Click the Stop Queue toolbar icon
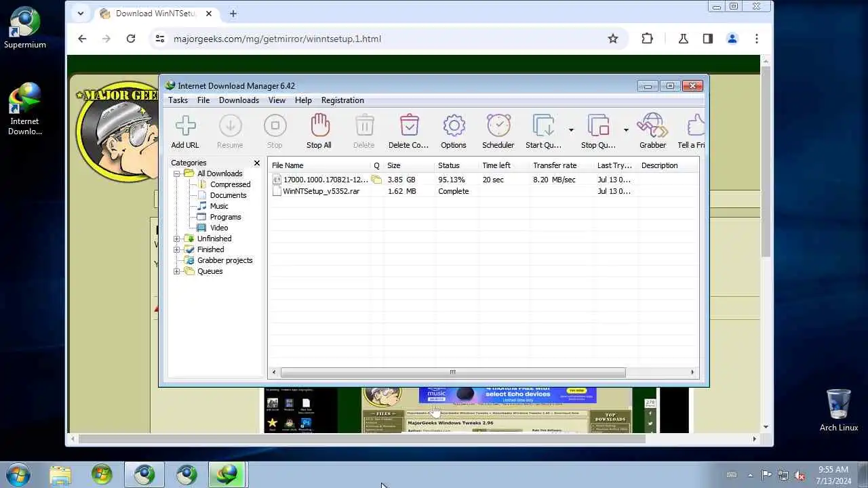The image size is (868, 488). point(598,131)
